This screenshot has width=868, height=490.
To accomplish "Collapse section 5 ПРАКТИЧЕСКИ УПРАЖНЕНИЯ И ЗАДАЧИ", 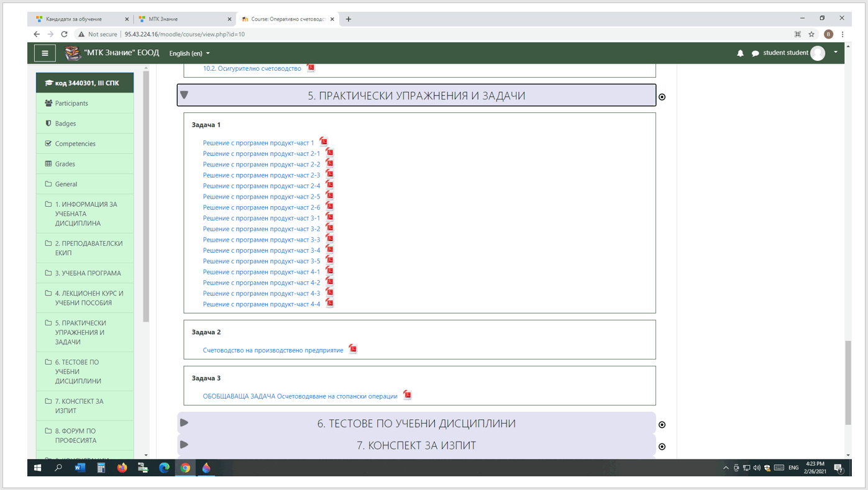I will pyautogui.click(x=184, y=95).
